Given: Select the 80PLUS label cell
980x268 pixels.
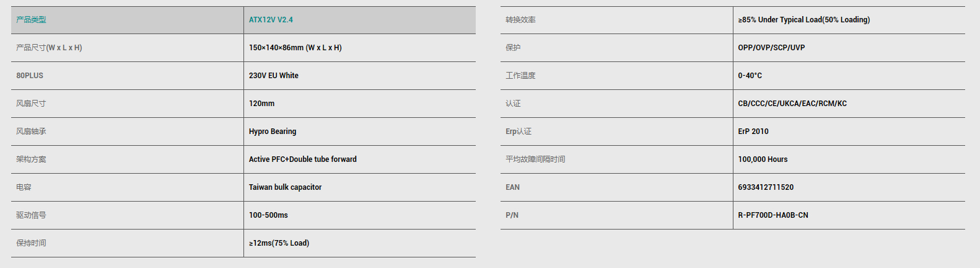Looking at the screenshot, I should pos(127,76).
